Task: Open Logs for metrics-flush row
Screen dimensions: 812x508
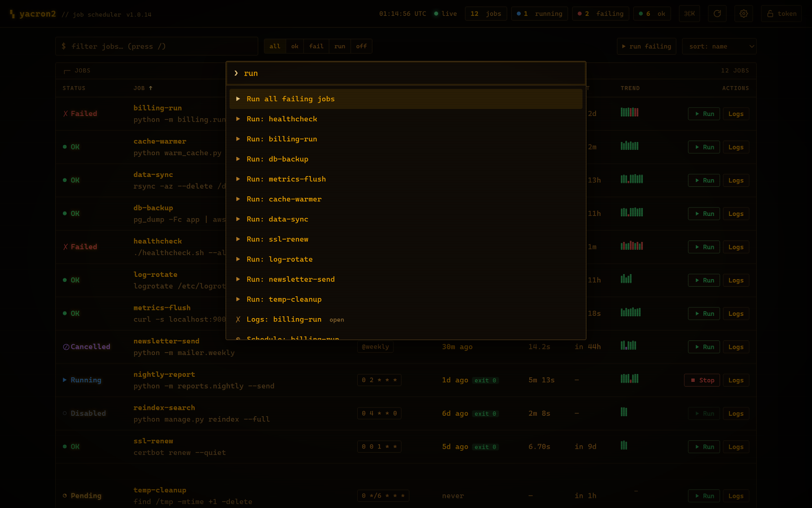Action: pos(736,314)
